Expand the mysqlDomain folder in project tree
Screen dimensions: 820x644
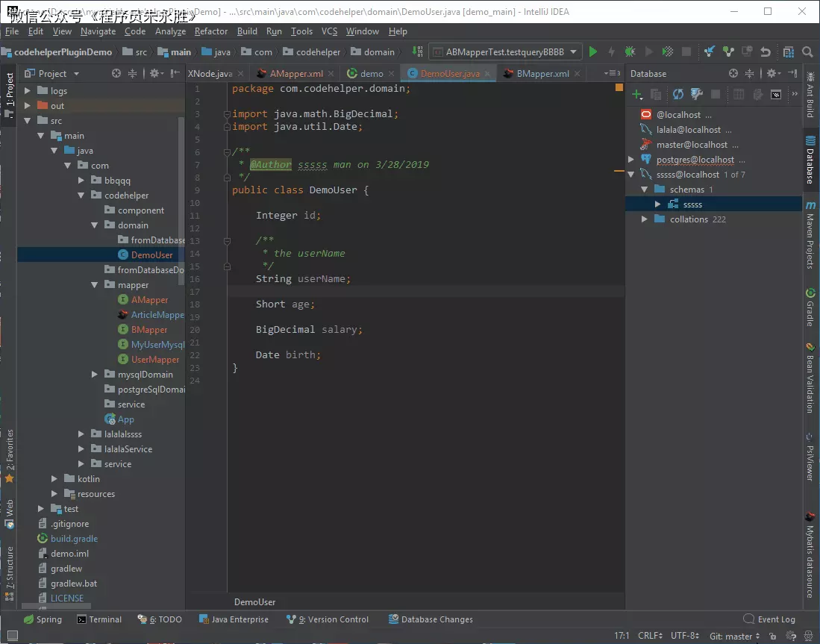pyautogui.click(x=95, y=375)
